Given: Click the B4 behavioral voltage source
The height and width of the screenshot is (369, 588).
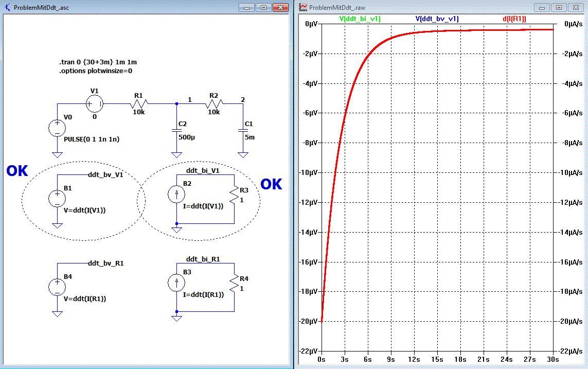Looking at the screenshot, I should click(x=56, y=287).
